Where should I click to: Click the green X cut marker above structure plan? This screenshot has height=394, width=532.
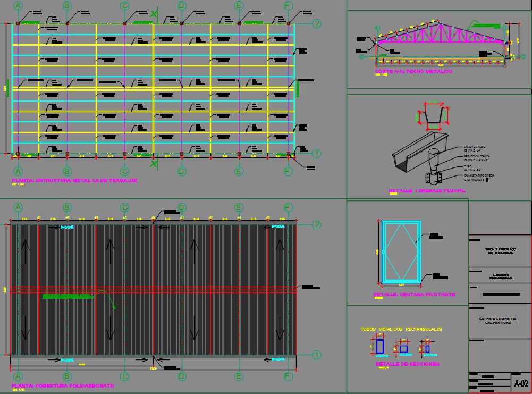(x=154, y=14)
